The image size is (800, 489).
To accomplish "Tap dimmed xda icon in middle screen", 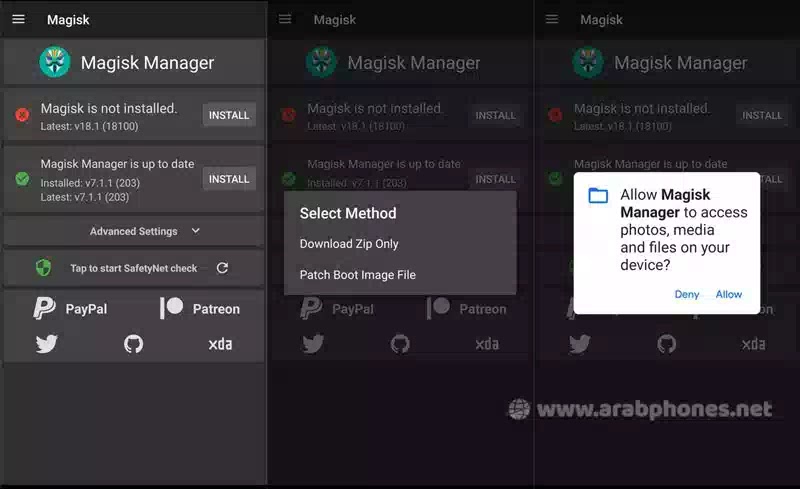I will point(487,344).
